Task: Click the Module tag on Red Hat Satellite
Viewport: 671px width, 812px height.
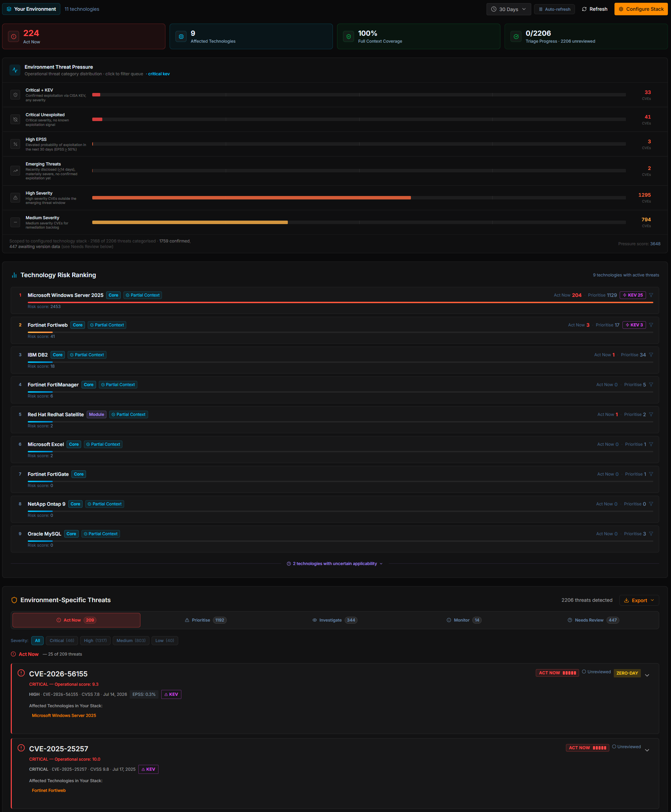Action: tap(96, 414)
